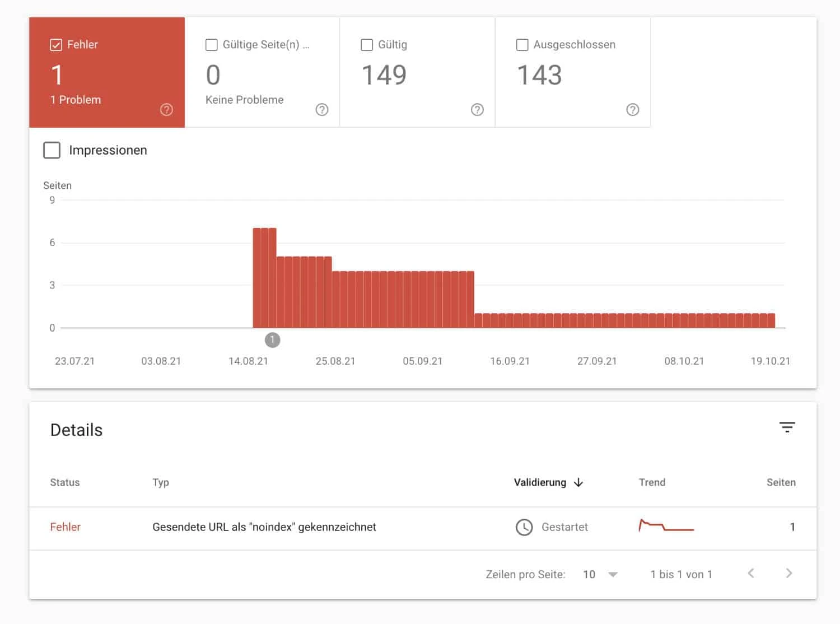The image size is (840, 624).
Task: Check the Gültig checkbox to show valid pages
Action: coord(367,45)
